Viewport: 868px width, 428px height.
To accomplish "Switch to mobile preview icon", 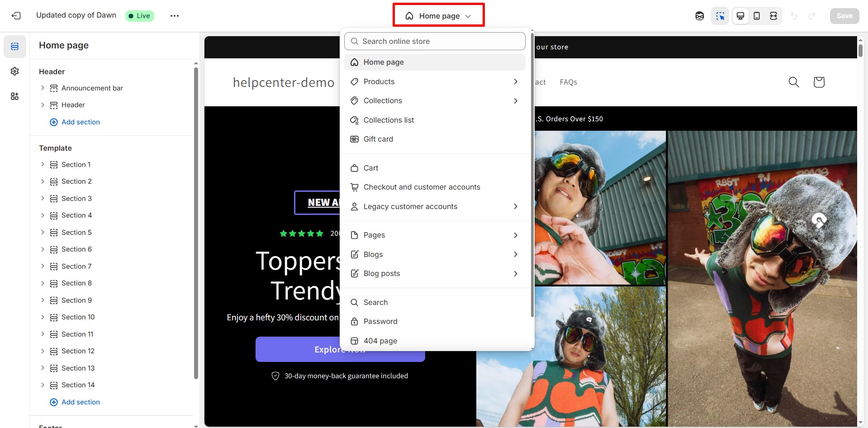I will pyautogui.click(x=757, y=15).
